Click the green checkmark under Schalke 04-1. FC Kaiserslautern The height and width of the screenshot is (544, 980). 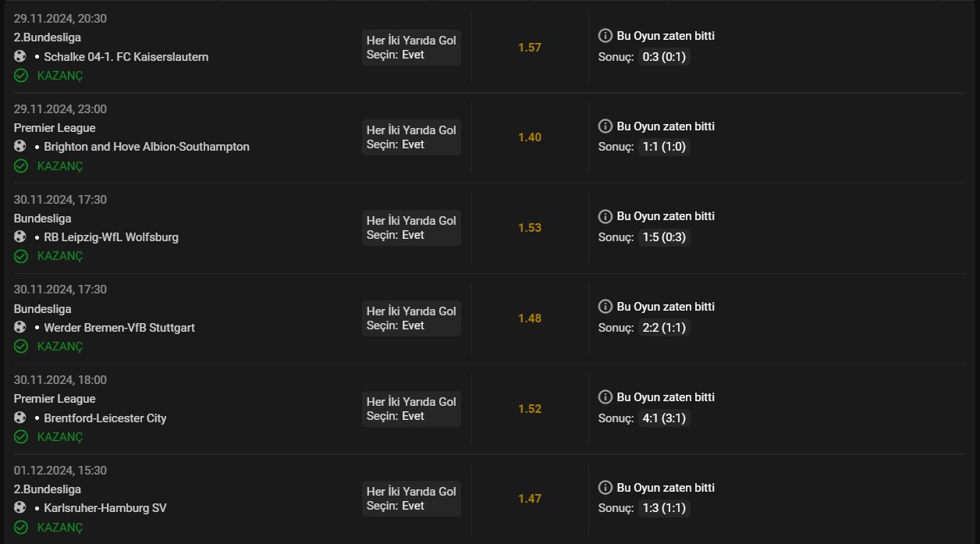pos(21,76)
